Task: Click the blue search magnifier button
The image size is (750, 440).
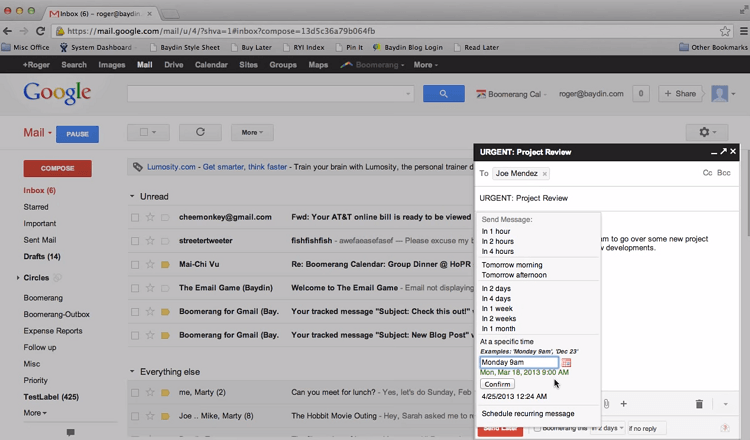Action: [443, 94]
